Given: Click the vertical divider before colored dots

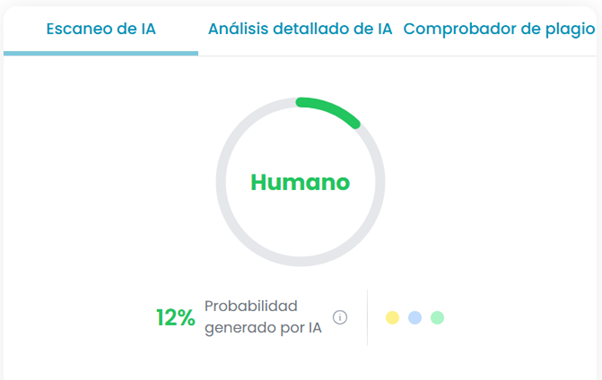Looking at the screenshot, I should (x=367, y=317).
